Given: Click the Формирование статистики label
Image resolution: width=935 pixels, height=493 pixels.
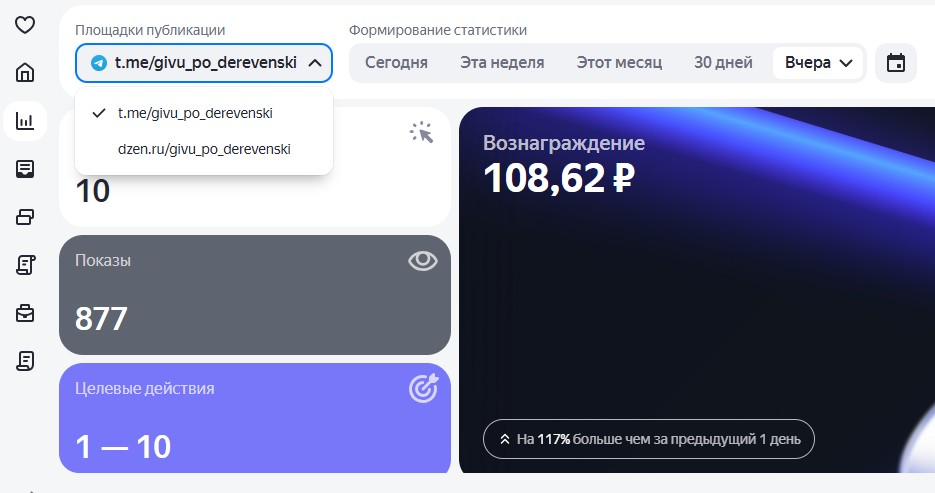Looking at the screenshot, I should coord(438,30).
